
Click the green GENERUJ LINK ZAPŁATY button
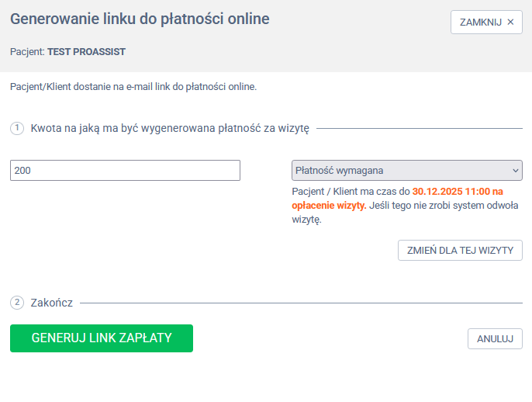pyautogui.click(x=102, y=338)
